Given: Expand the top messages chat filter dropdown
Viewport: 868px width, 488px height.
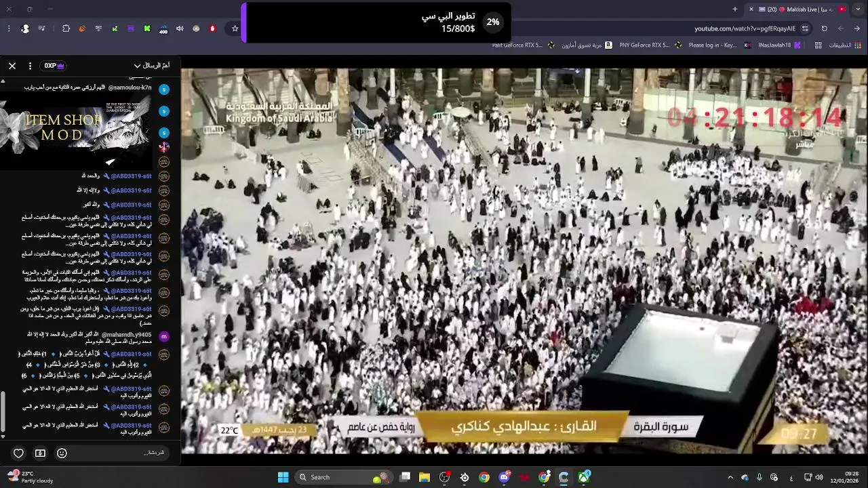Looking at the screenshot, I should (x=152, y=66).
